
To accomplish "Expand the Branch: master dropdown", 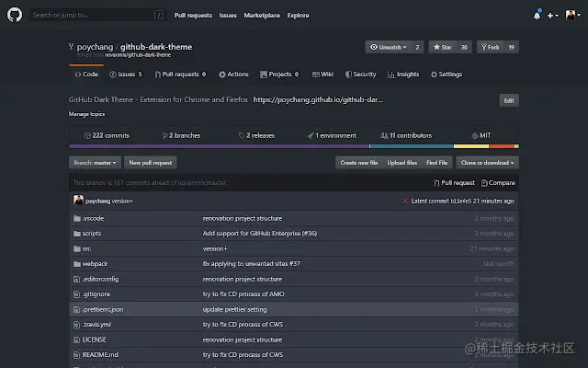I will click(95, 163).
